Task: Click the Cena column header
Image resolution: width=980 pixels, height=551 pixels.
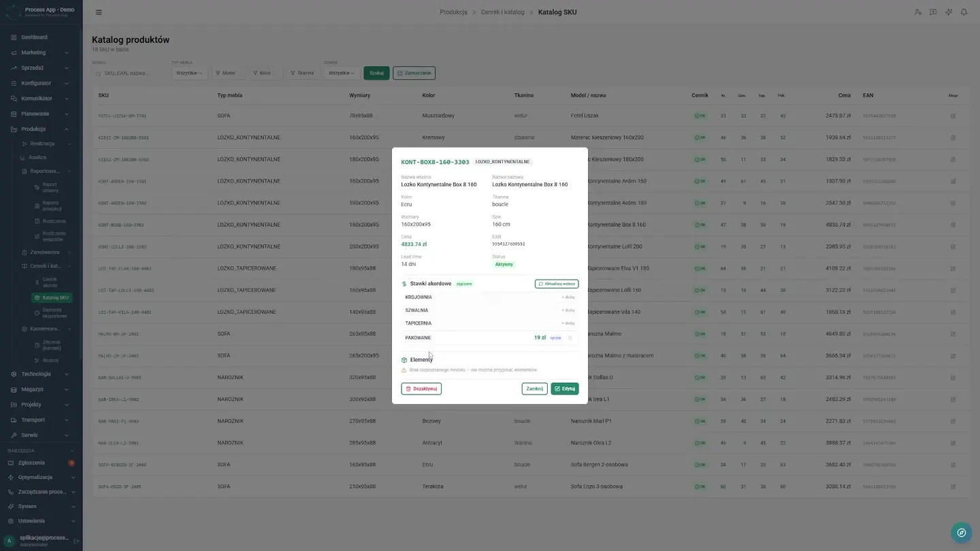Action: 845,95
